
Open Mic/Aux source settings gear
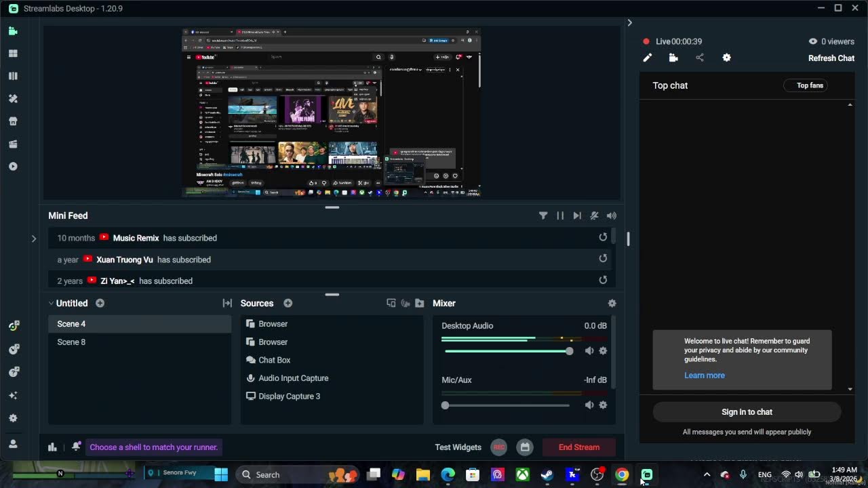tap(603, 405)
